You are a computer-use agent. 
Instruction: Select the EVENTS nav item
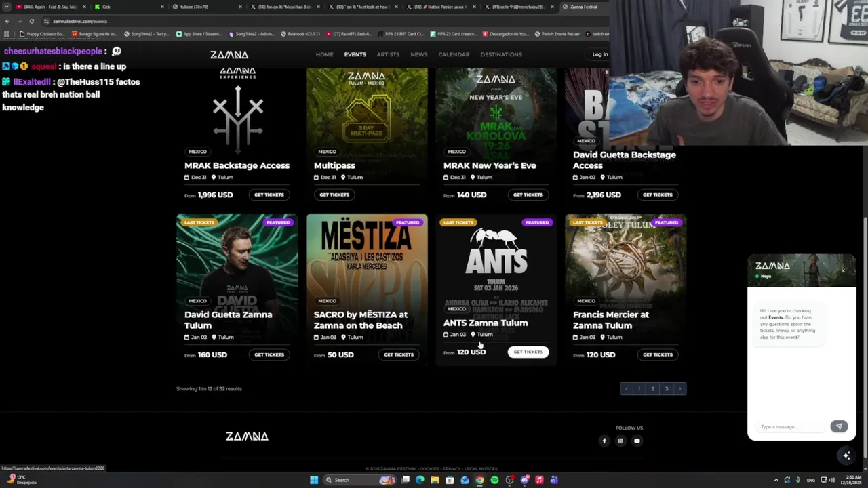coord(355,54)
